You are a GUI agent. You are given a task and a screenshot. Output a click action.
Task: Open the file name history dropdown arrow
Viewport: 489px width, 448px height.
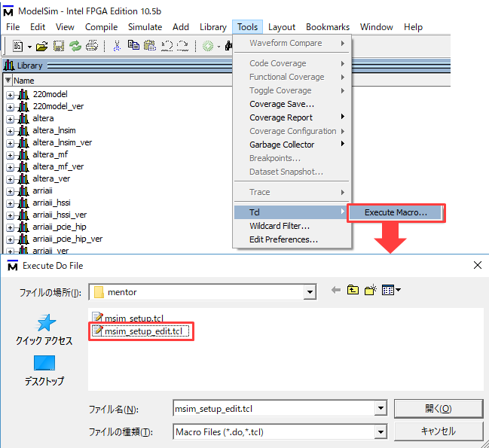[x=381, y=408]
